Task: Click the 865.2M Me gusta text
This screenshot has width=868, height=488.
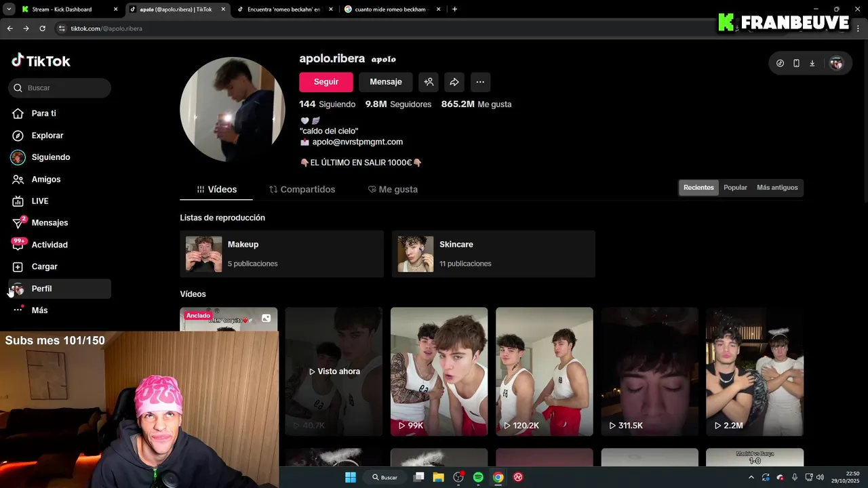Action: pos(476,104)
